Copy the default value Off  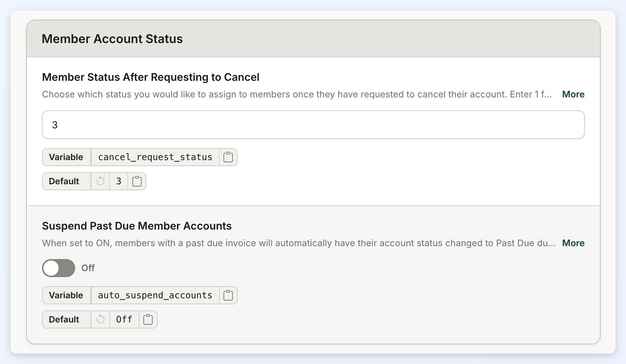pos(148,319)
